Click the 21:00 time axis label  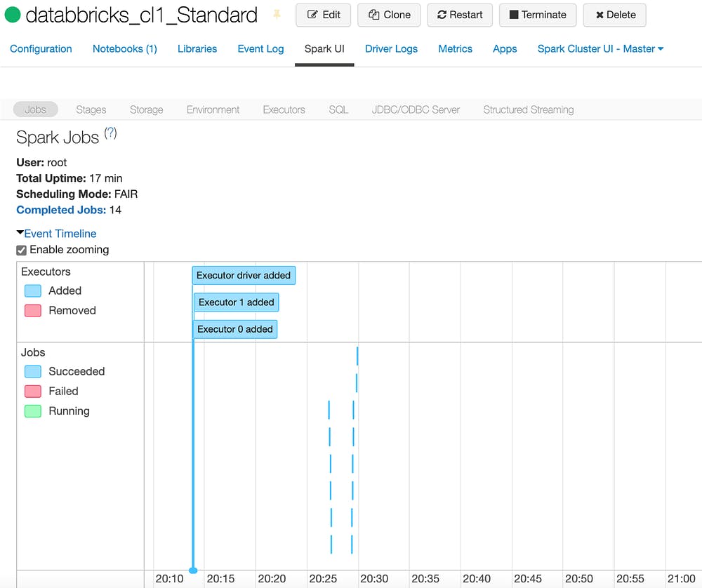[x=682, y=579]
